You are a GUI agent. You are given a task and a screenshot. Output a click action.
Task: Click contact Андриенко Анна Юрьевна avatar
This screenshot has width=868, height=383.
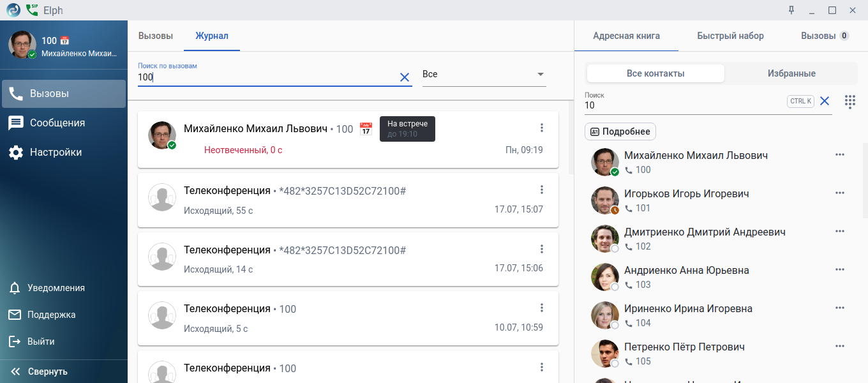coord(604,276)
